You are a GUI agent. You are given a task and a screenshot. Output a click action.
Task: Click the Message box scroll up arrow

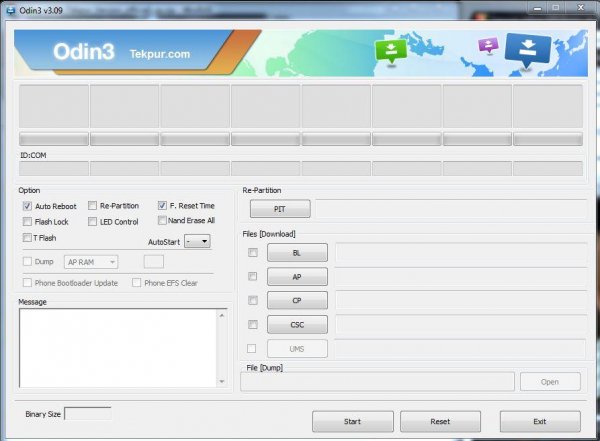[222, 315]
